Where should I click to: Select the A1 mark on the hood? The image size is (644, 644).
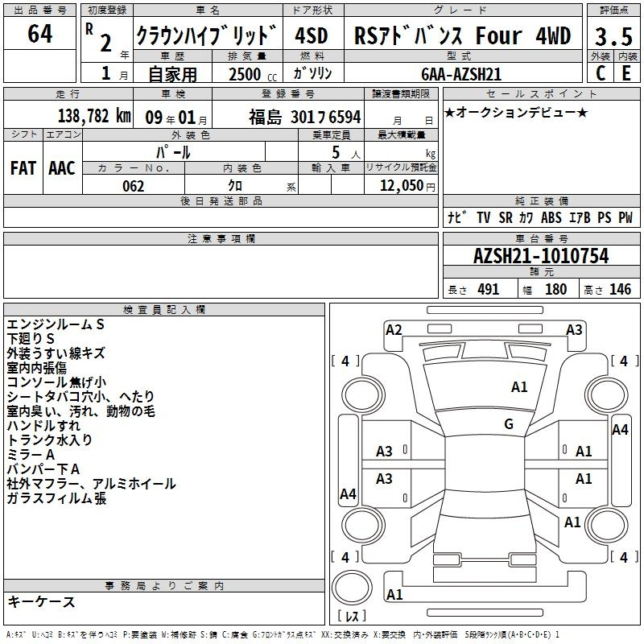coord(519,387)
